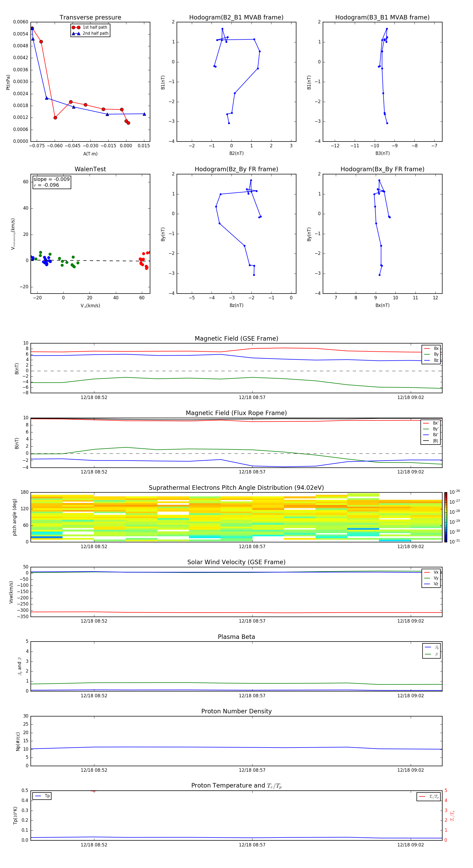
Task: Click '12/18 09:02' tick under GSE magnetic field
Action: [410, 398]
